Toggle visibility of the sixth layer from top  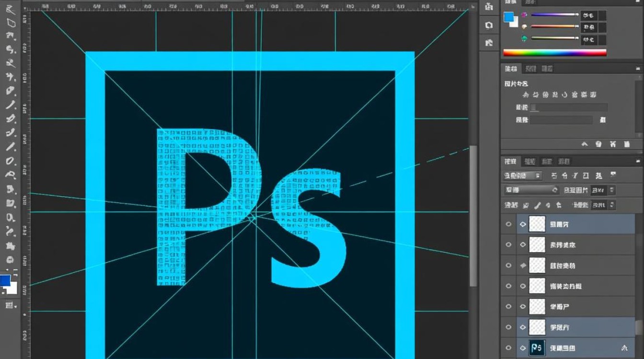(x=508, y=327)
